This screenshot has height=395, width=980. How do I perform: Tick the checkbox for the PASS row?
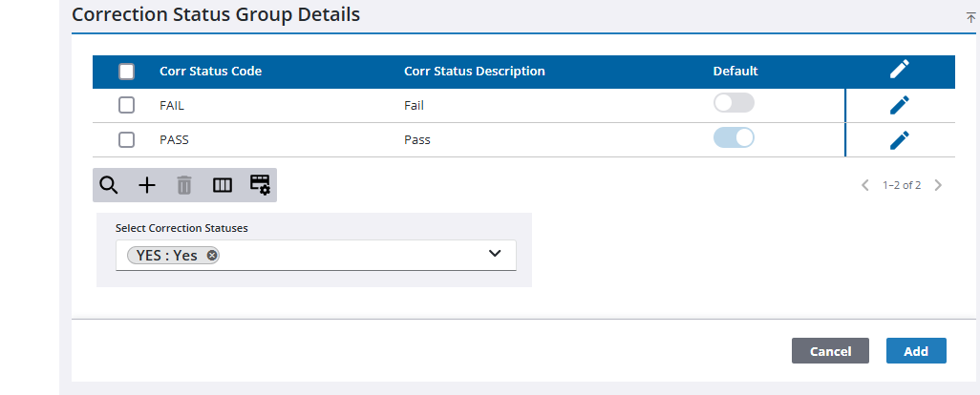(126, 140)
